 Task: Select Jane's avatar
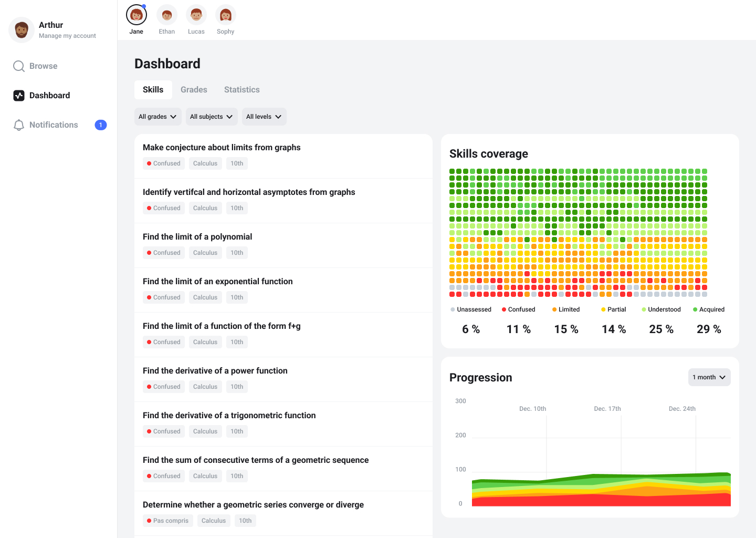point(136,15)
